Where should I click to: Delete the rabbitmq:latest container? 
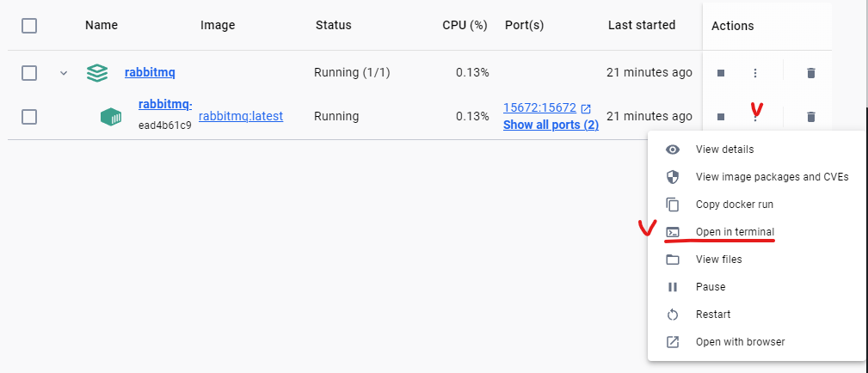pos(810,116)
